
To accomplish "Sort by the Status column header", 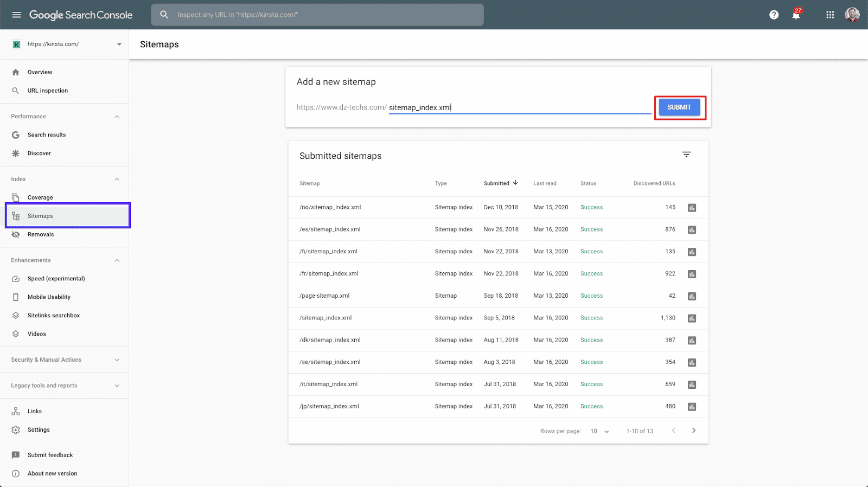I will [588, 183].
